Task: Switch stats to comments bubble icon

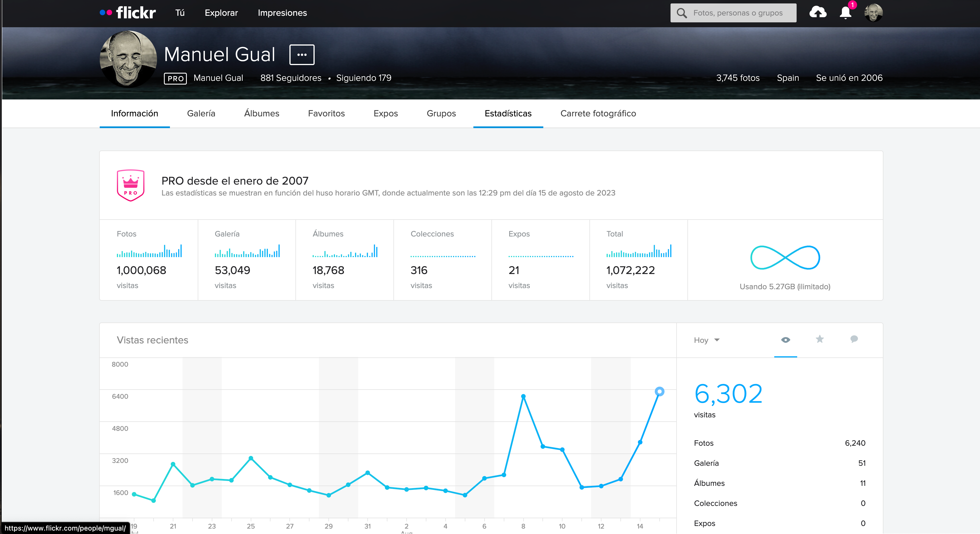Action: tap(854, 339)
